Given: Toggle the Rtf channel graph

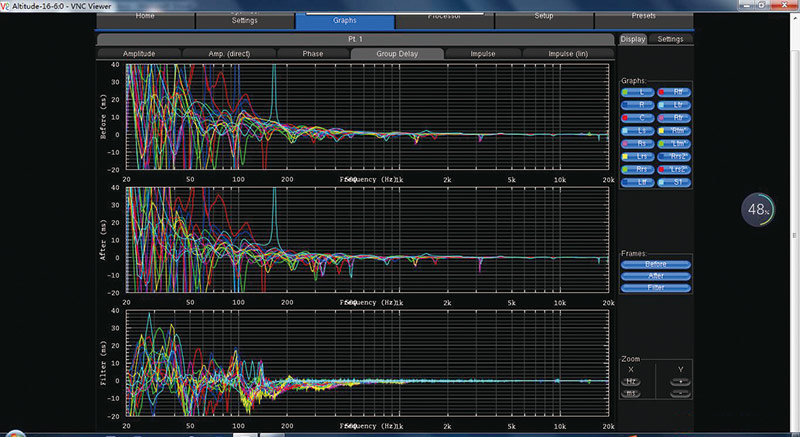Looking at the screenshot, I should coord(674,92).
